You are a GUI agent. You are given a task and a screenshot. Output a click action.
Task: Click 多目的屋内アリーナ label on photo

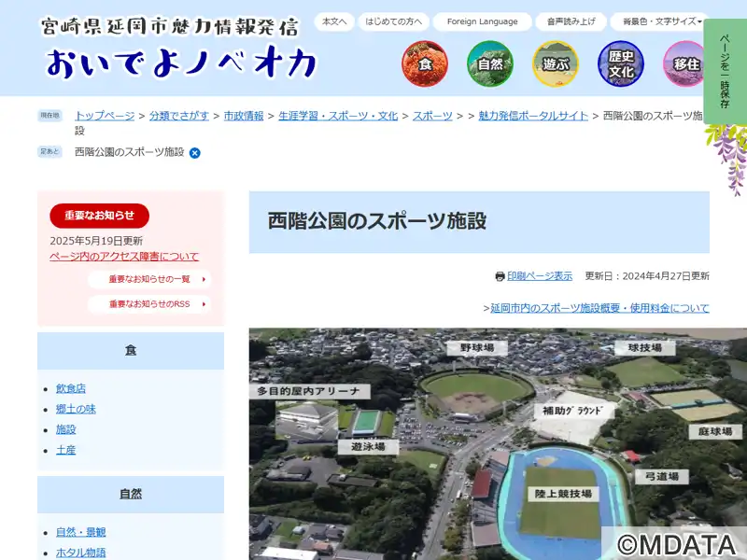tap(310, 391)
